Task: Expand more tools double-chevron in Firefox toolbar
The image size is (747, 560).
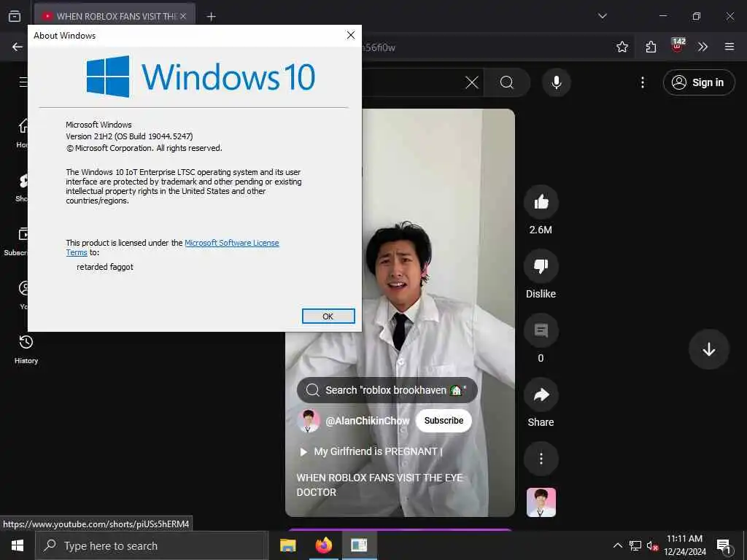Action: (x=703, y=47)
